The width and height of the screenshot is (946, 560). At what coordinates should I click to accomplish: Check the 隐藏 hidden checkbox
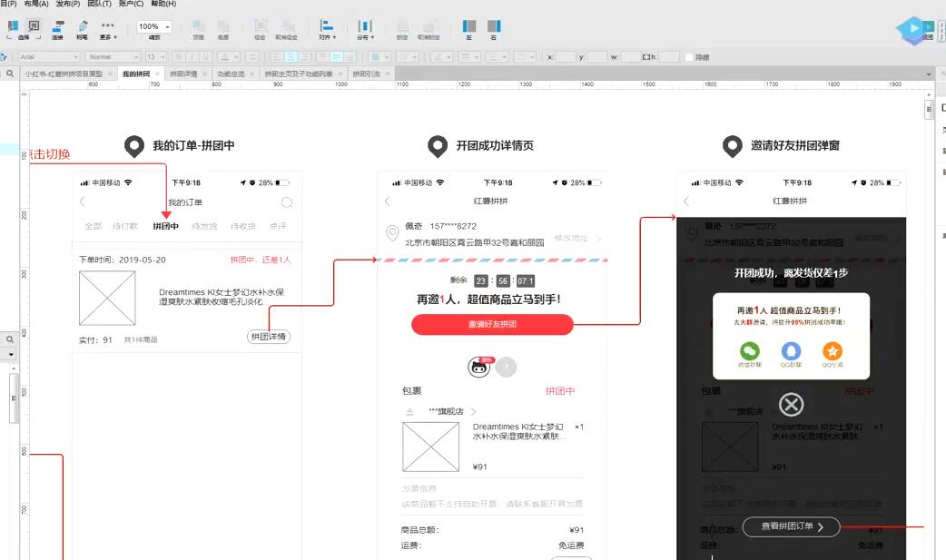[689, 57]
